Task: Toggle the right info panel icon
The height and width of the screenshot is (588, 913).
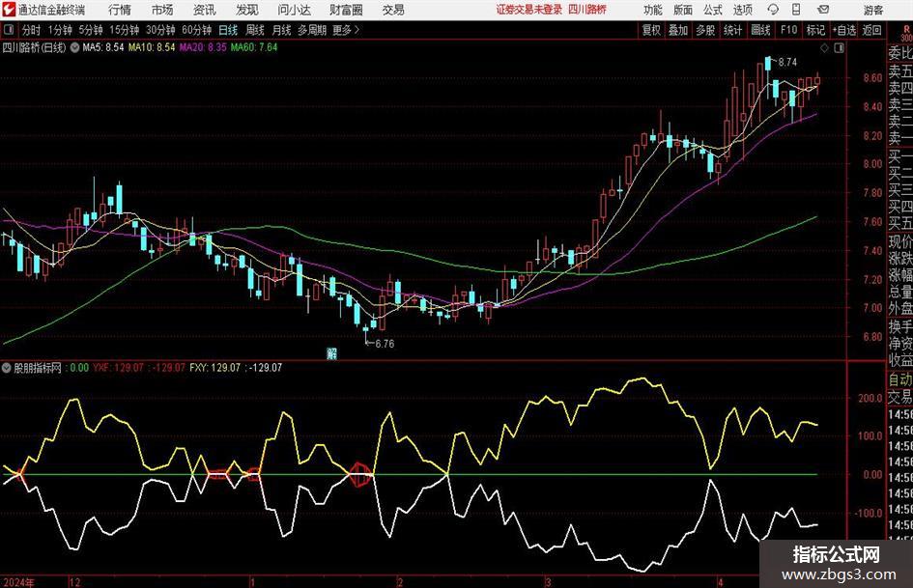Action: (x=839, y=48)
